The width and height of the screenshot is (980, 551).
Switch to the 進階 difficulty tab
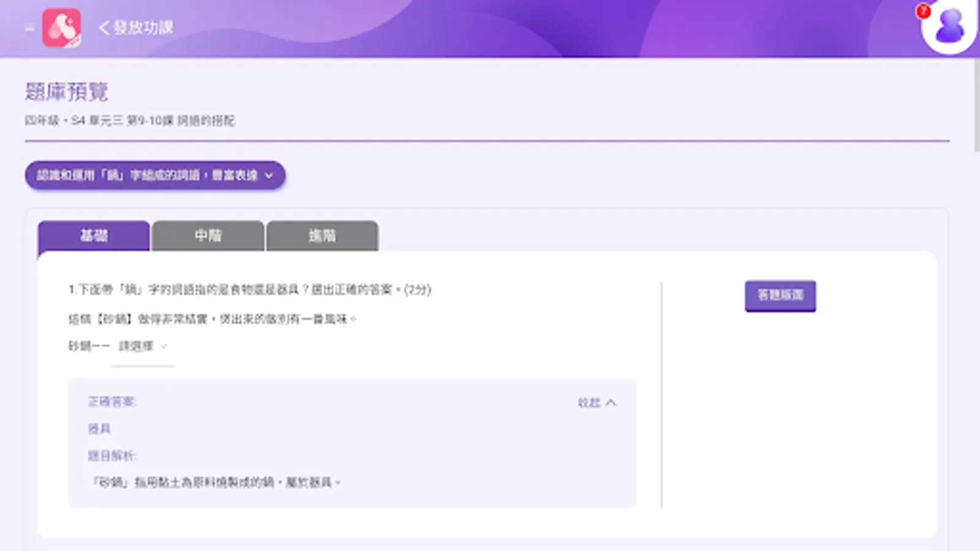pyautogui.click(x=323, y=236)
